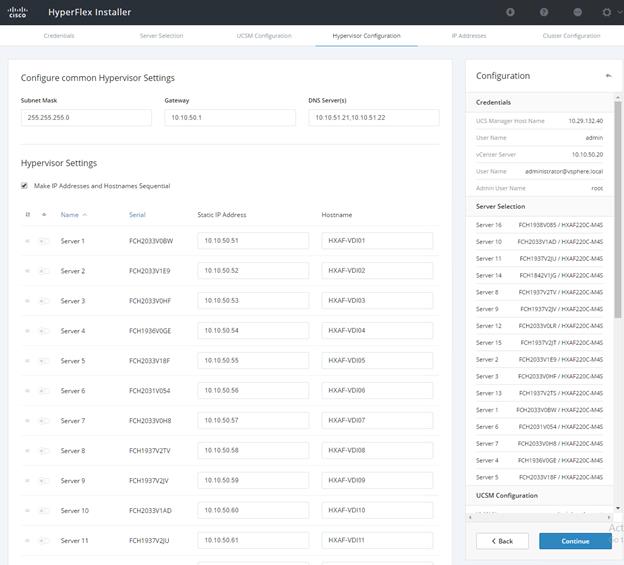The height and width of the screenshot is (565, 624).
Task: Toggle locator LED for Server 10
Action: click(44, 510)
